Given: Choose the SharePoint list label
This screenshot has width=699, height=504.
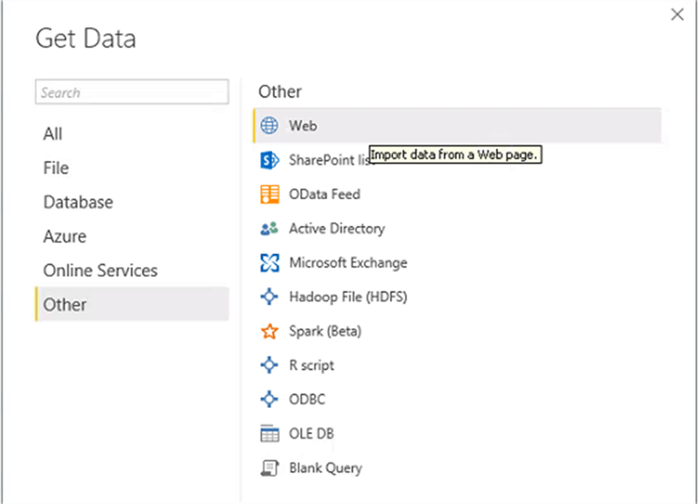Looking at the screenshot, I should [x=329, y=160].
